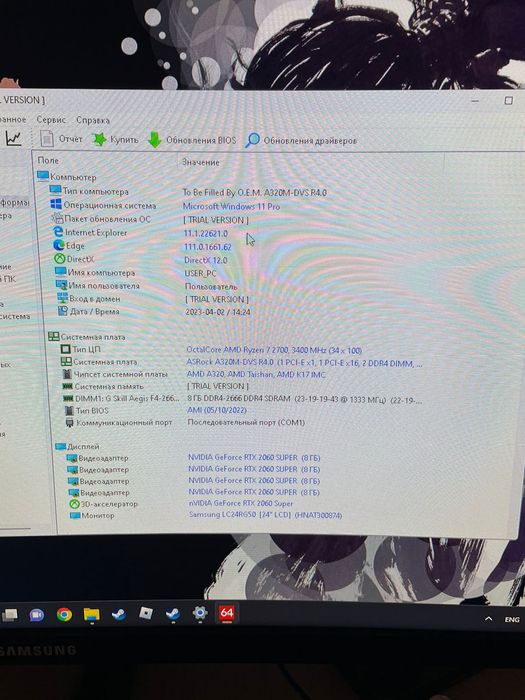Select Последовательный порт (COM1) value
This screenshot has width=525, height=700.
coord(246,422)
